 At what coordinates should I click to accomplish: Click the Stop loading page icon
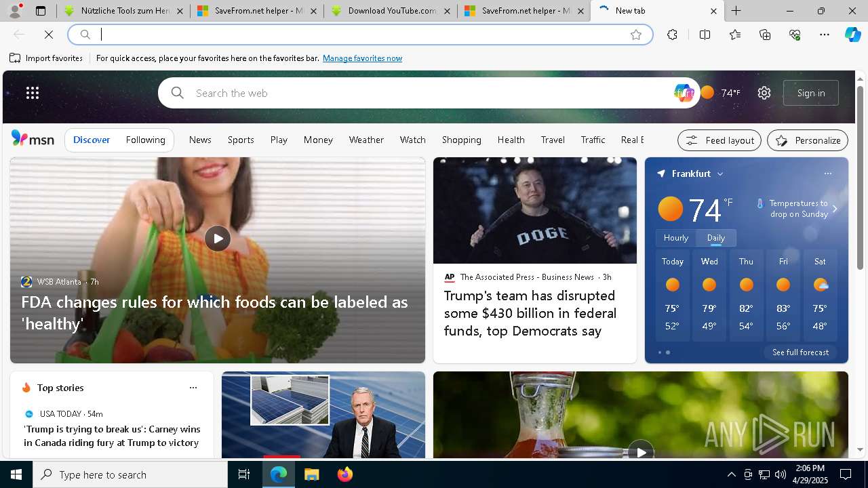pos(49,35)
